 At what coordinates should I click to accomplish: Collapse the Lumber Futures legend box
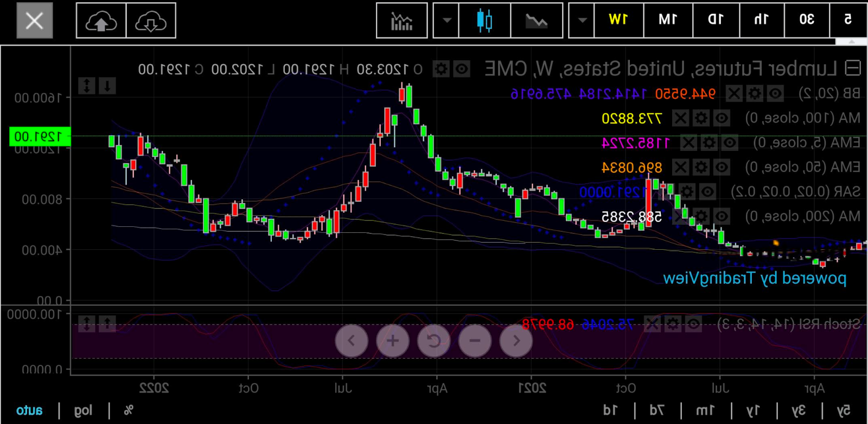(853, 68)
